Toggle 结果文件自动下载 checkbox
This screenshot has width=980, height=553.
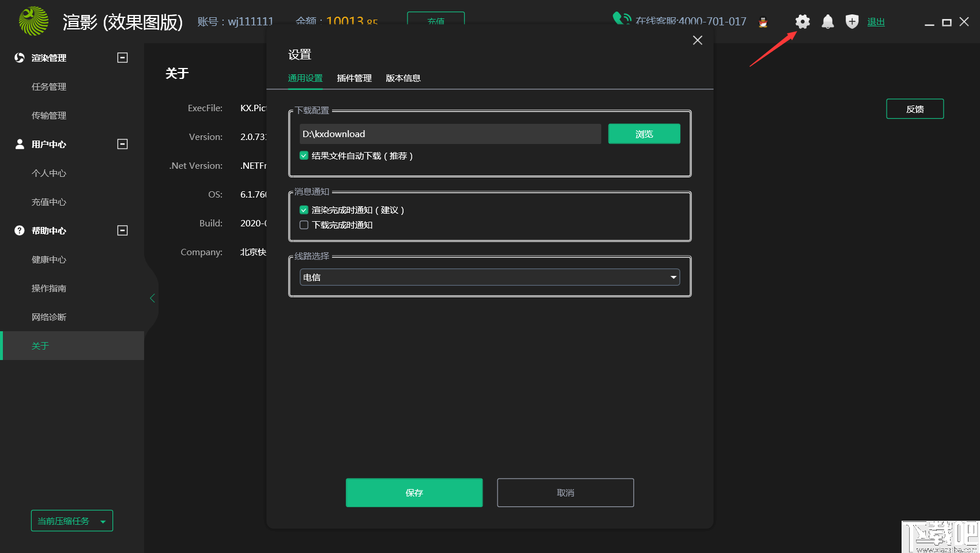[304, 156]
